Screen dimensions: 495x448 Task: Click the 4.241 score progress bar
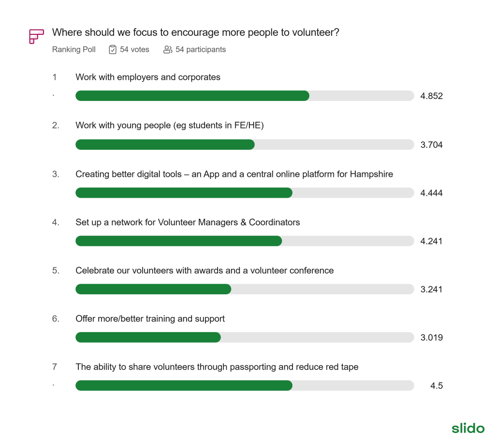(244, 241)
